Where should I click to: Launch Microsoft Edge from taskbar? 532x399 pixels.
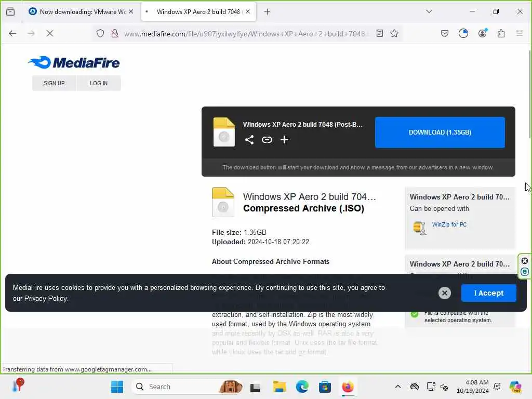pos(302,387)
